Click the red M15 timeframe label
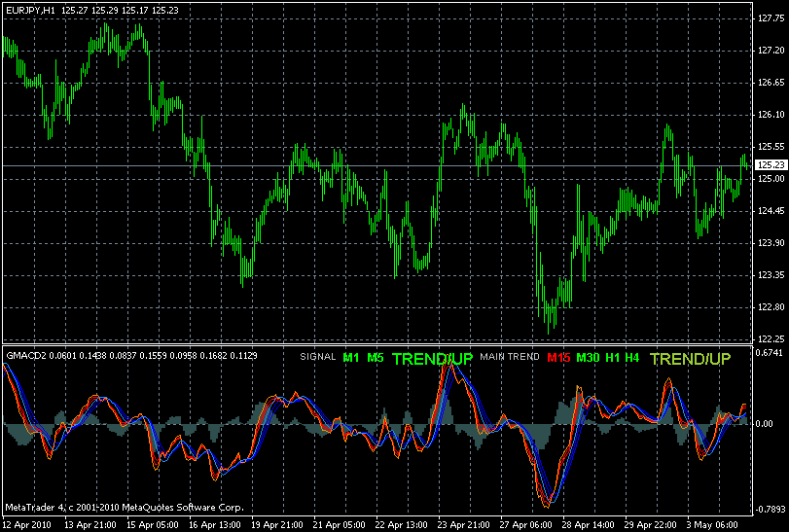 coord(558,358)
